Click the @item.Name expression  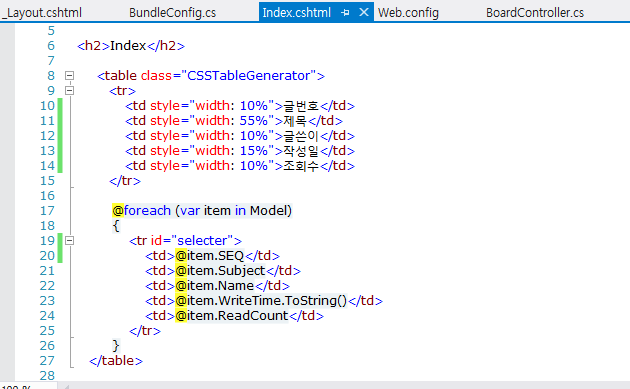tap(215, 286)
